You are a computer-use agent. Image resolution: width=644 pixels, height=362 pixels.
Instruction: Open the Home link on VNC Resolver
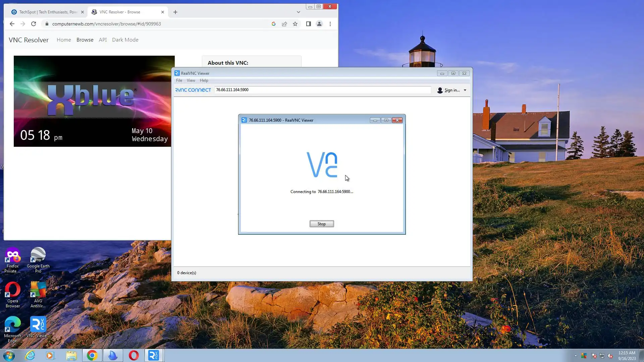64,40
